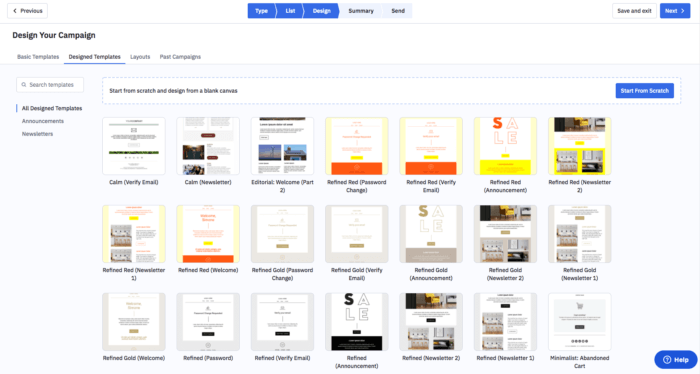Show All Designed Templates
The width and height of the screenshot is (700, 374).
click(52, 108)
